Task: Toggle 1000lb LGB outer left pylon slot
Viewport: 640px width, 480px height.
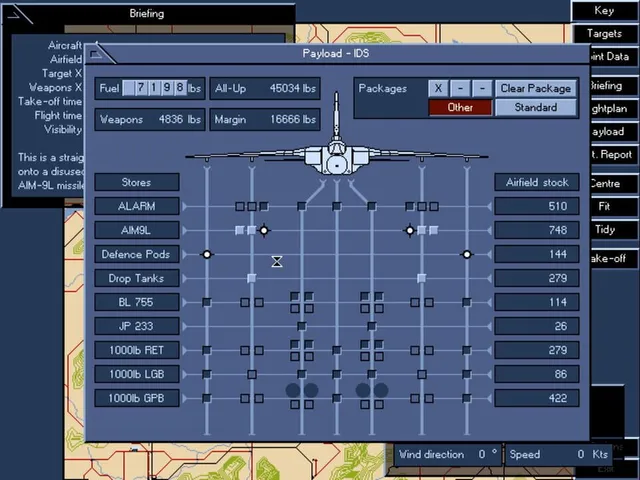Action: tap(207, 374)
